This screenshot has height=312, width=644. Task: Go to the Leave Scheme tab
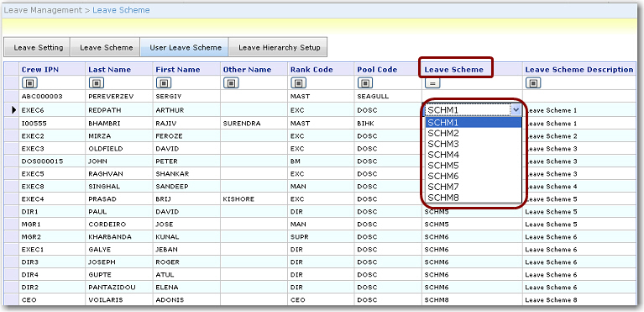(106, 47)
